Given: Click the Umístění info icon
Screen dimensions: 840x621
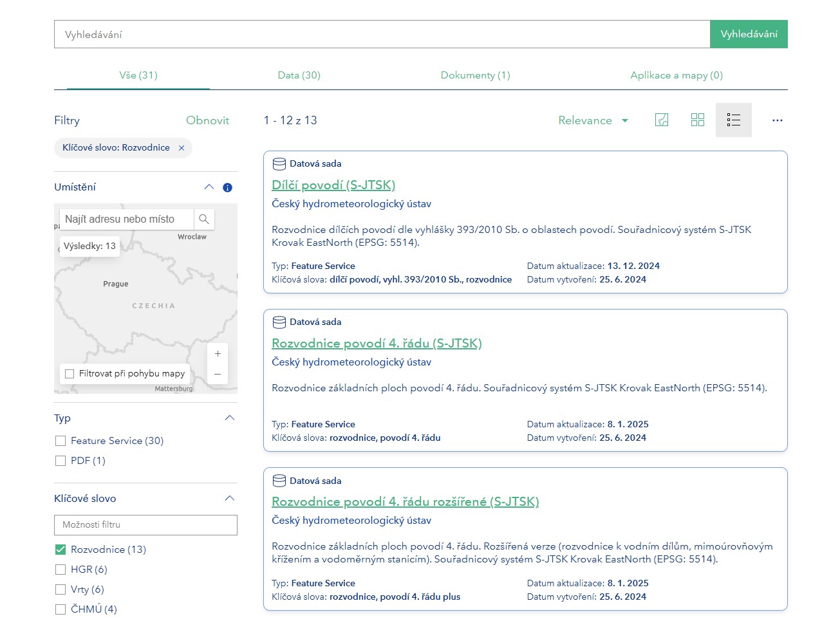Looking at the screenshot, I should [227, 188].
